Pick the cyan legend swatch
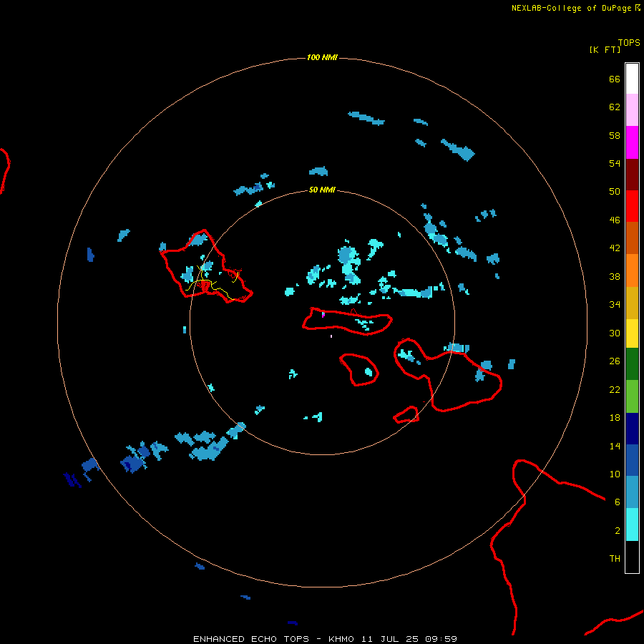Screen dimensions: 644x644 tap(632, 525)
